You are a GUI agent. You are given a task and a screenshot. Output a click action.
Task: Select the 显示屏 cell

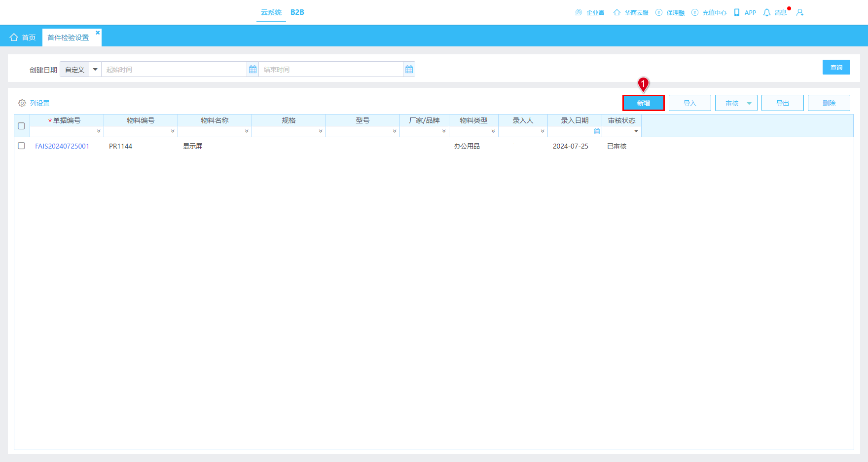click(193, 146)
